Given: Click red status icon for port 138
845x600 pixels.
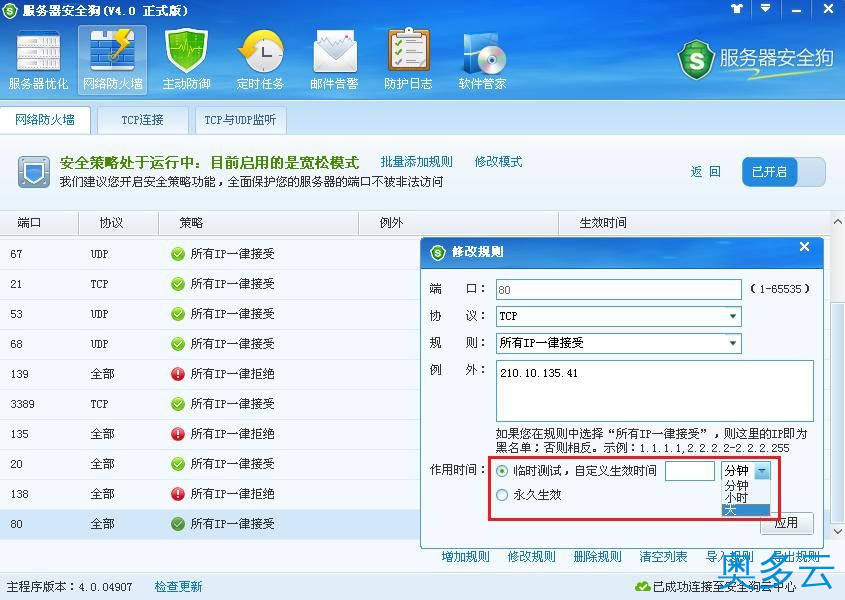Looking at the screenshot, I should tap(178, 494).
